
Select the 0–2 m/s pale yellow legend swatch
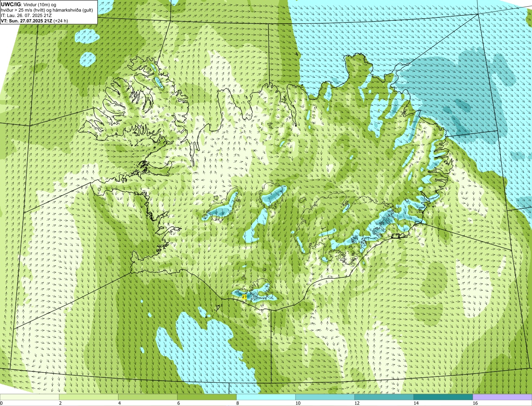click(x=30, y=397)
